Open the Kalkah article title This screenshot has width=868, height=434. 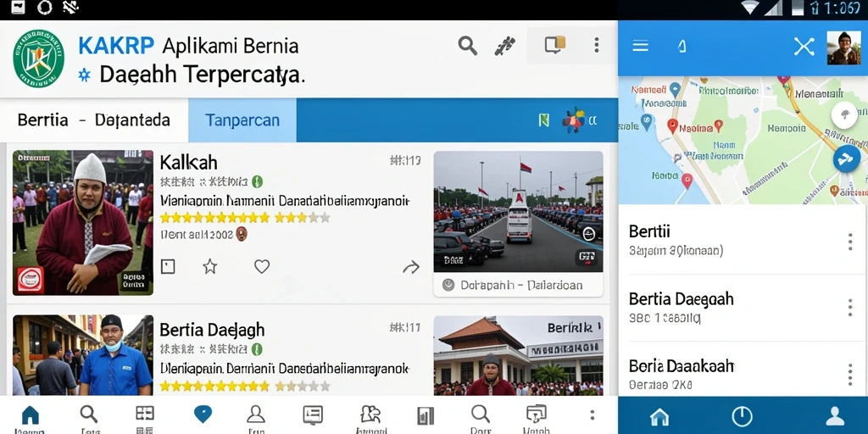pyautogui.click(x=188, y=162)
